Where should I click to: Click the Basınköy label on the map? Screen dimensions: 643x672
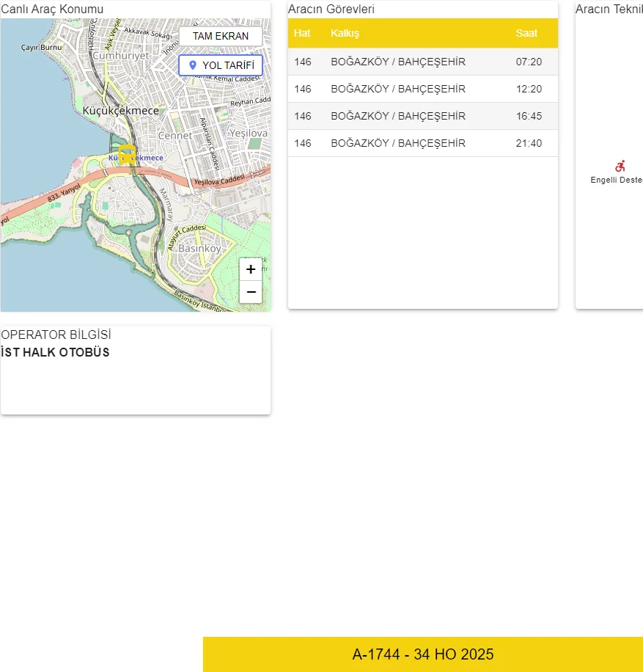(x=199, y=249)
